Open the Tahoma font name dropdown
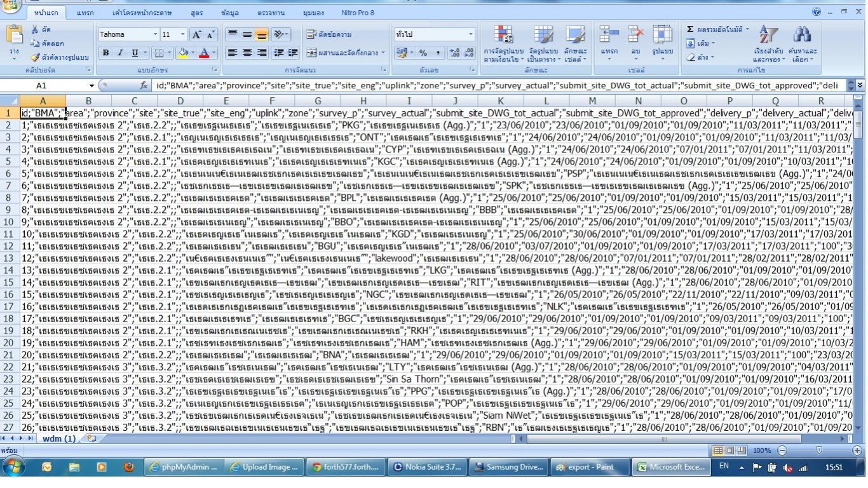Viewport: 868px width, 488px height. tap(154, 34)
